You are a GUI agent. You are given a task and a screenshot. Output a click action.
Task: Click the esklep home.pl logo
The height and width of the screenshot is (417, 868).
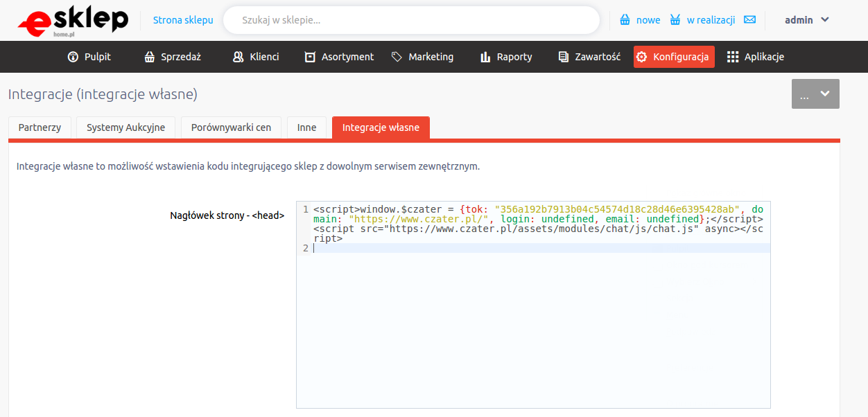coord(73,21)
